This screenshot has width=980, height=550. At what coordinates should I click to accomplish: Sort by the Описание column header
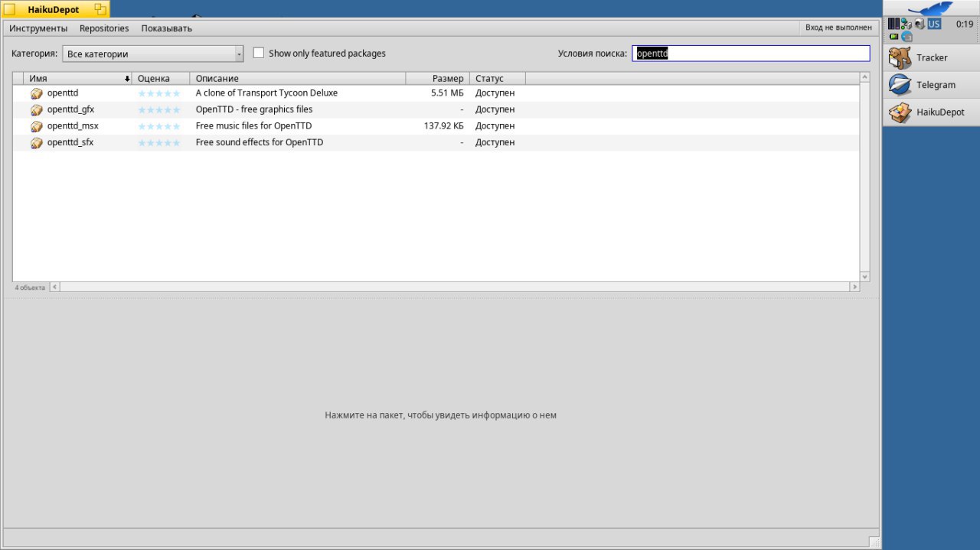(x=298, y=79)
